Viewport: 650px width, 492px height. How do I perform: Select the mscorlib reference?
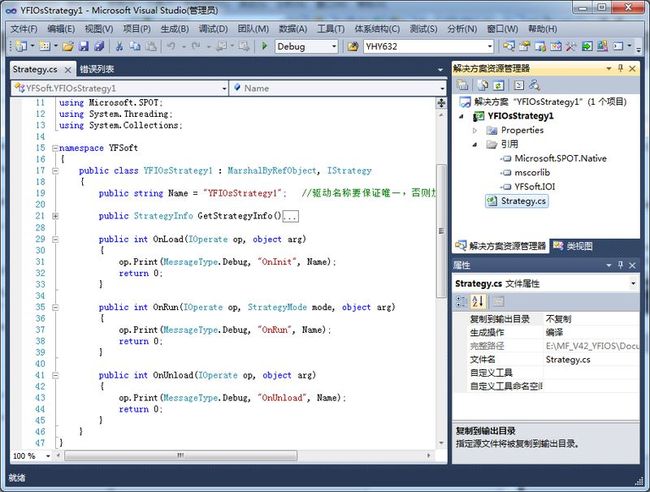click(x=532, y=172)
